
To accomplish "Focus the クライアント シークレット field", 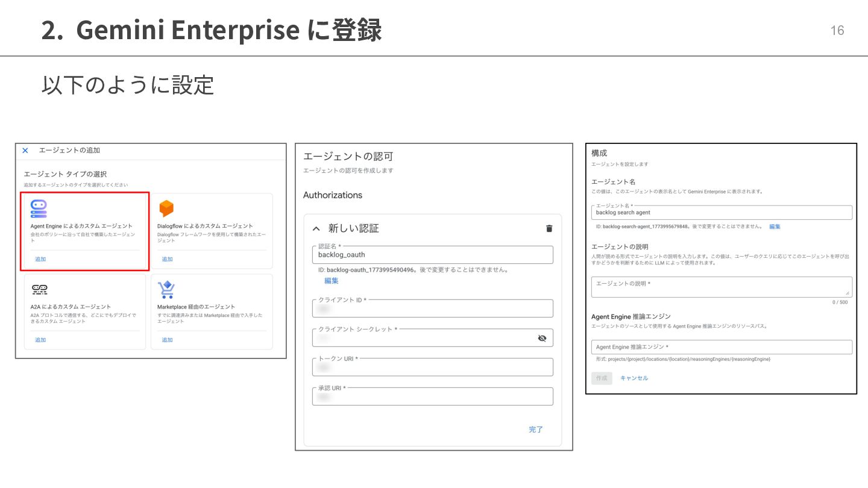I will click(x=433, y=337).
